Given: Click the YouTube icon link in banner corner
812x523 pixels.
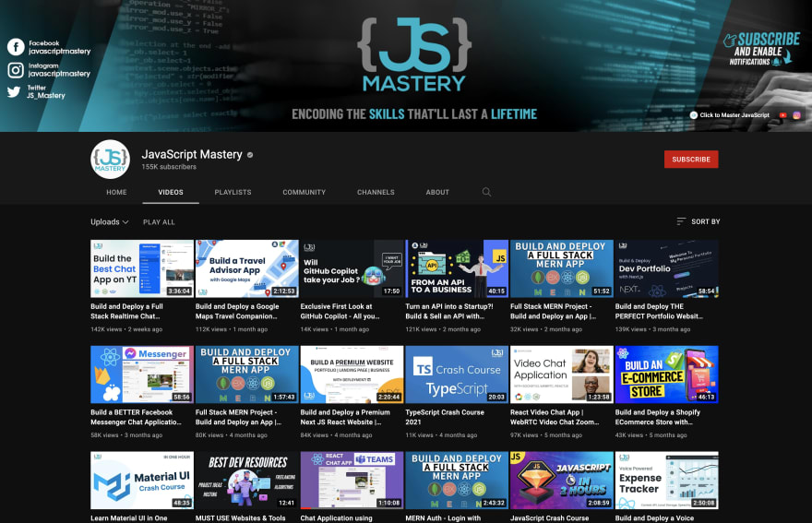Looking at the screenshot, I should 783,115.
